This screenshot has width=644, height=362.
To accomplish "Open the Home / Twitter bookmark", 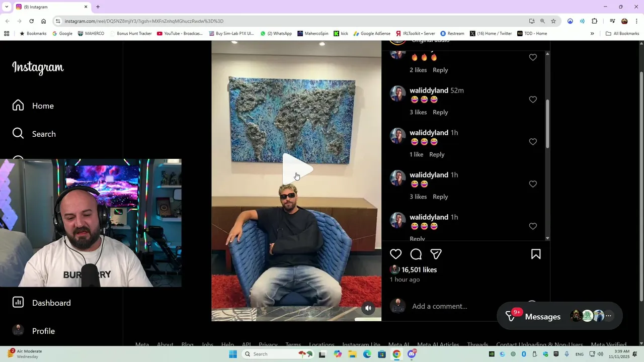I will coord(491,34).
